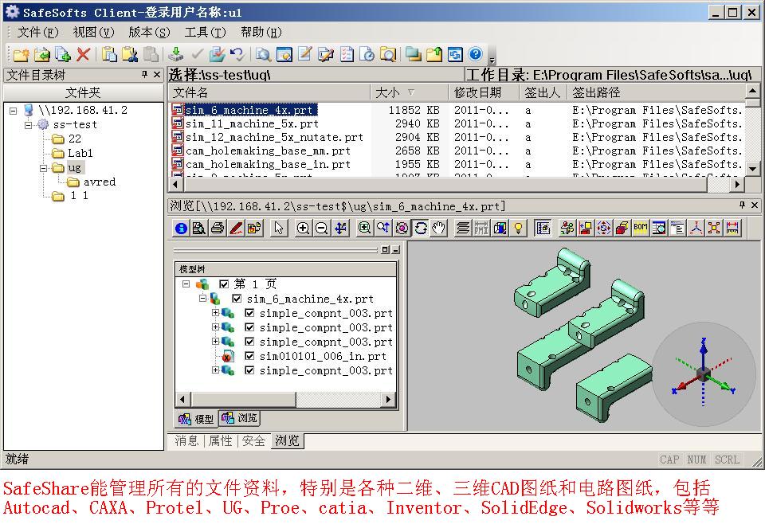Toggle the first simple_compnt_003.prt checkbox

tap(249, 313)
